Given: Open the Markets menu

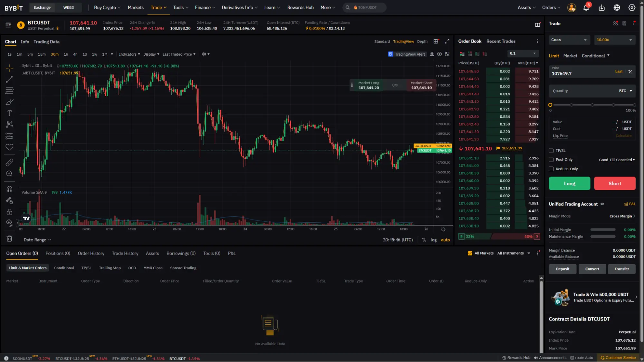Looking at the screenshot, I should (136, 7).
